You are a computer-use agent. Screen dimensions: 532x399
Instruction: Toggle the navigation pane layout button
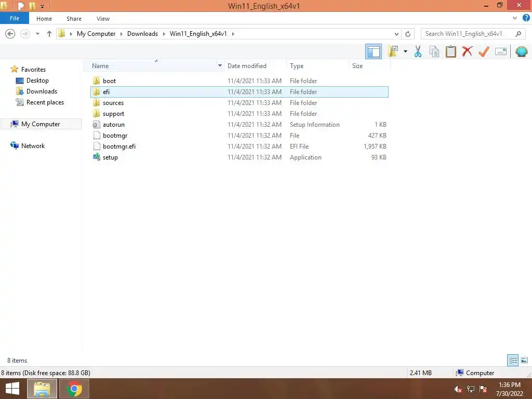373,51
